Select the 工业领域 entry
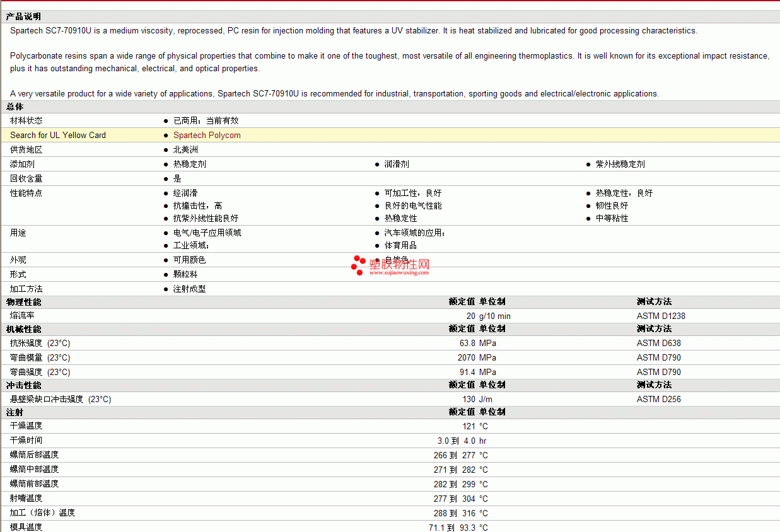 (x=191, y=245)
